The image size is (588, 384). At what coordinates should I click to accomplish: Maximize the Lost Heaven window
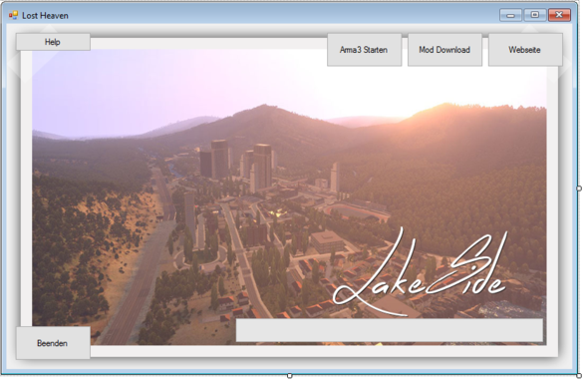point(535,15)
